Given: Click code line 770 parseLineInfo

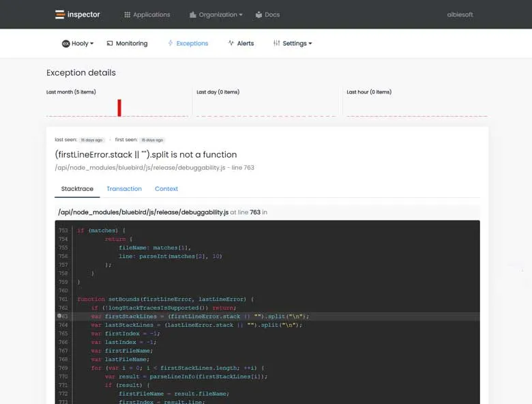Looking at the screenshot, I should tap(186, 377).
